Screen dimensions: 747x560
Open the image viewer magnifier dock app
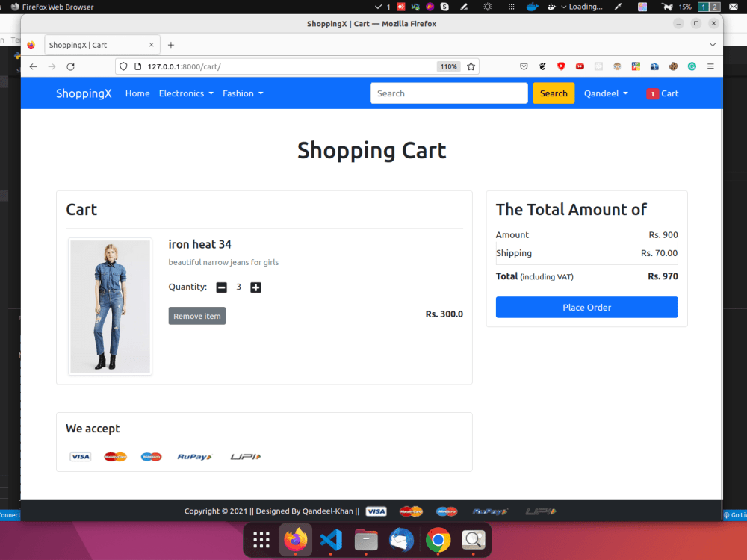(473, 540)
